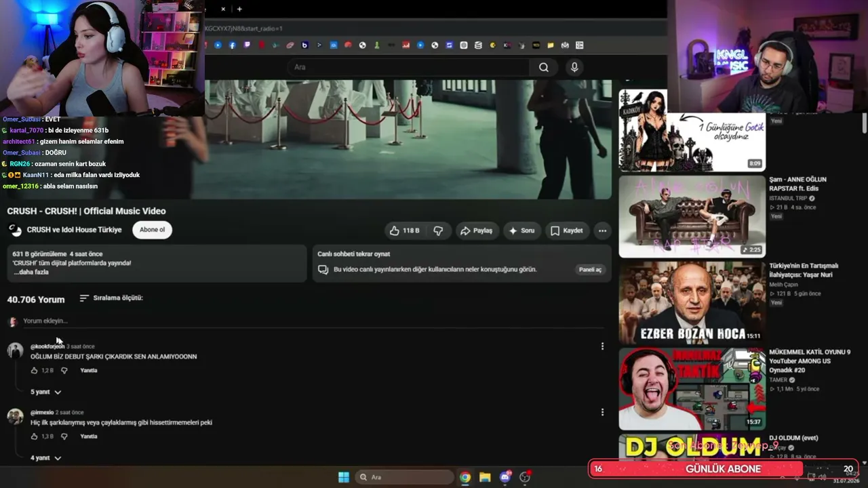Open the Türkiye'nin En Tartışmalı ilahiyatçısı video title

(x=804, y=270)
